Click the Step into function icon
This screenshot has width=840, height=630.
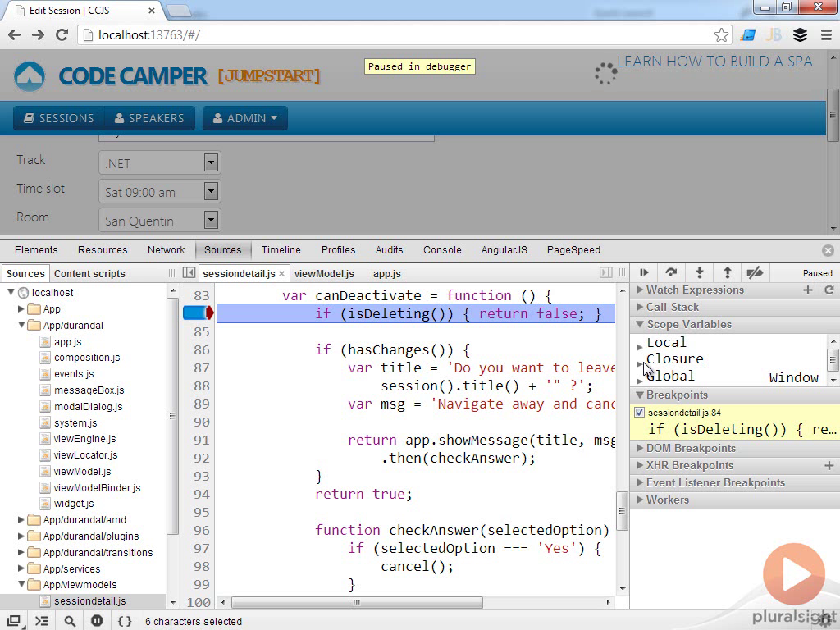(699, 273)
